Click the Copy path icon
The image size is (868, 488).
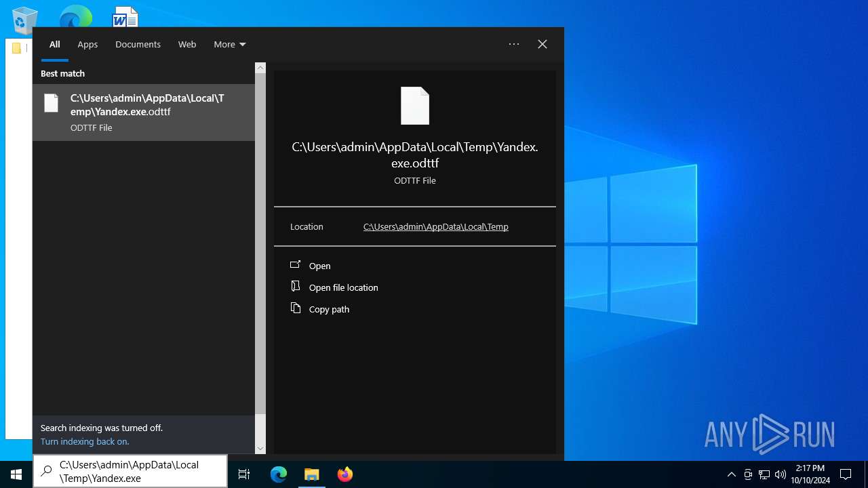[x=295, y=308]
